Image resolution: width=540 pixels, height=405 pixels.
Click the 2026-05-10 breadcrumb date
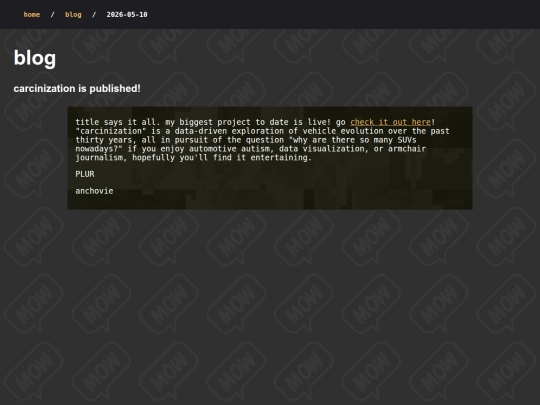pyautogui.click(x=127, y=14)
